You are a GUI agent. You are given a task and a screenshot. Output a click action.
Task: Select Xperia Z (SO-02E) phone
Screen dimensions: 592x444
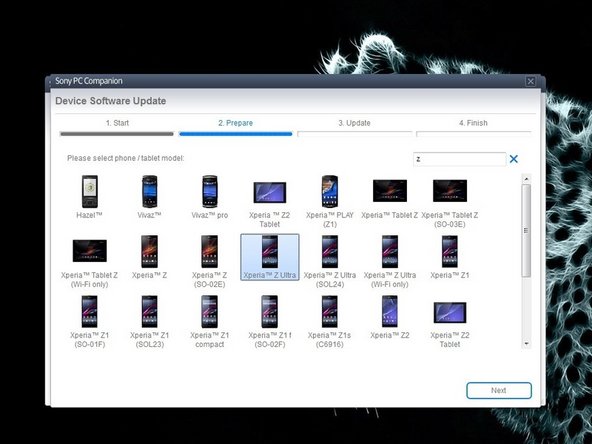click(x=210, y=251)
